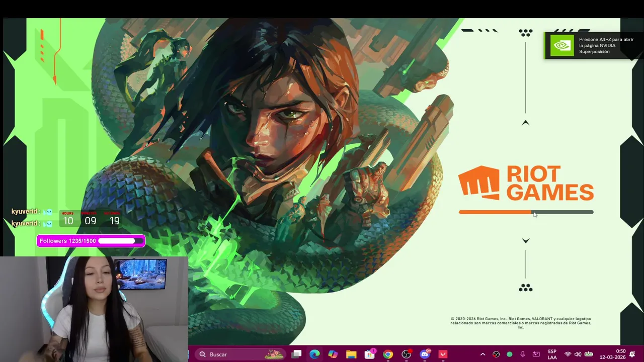
Task: Open the volume speaker tray icon
Action: (x=578, y=354)
